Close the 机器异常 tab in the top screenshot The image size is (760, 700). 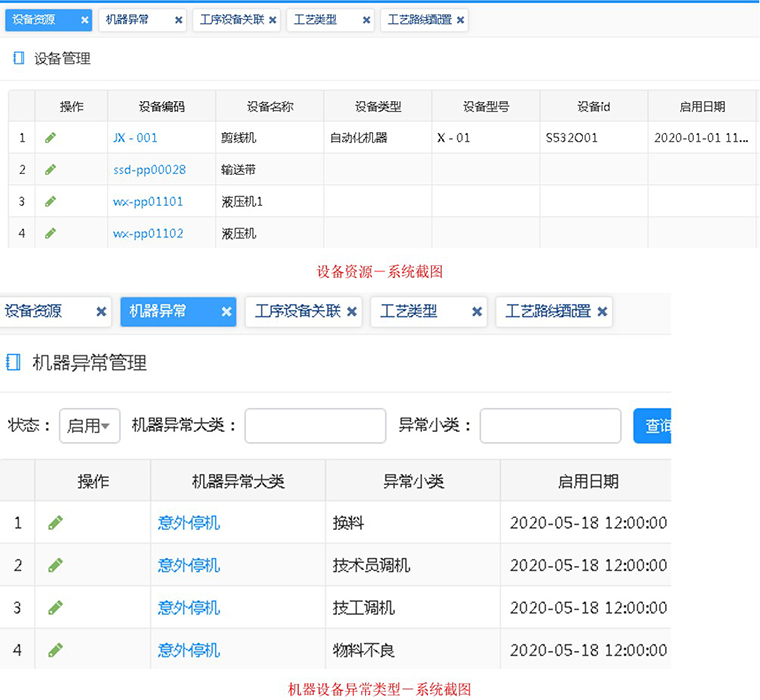point(178,20)
